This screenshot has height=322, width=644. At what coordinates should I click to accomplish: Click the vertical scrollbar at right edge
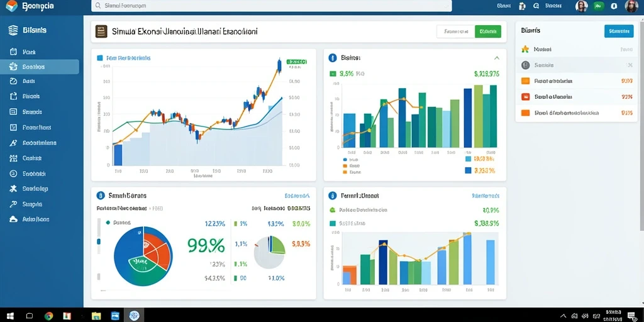[641, 123]
